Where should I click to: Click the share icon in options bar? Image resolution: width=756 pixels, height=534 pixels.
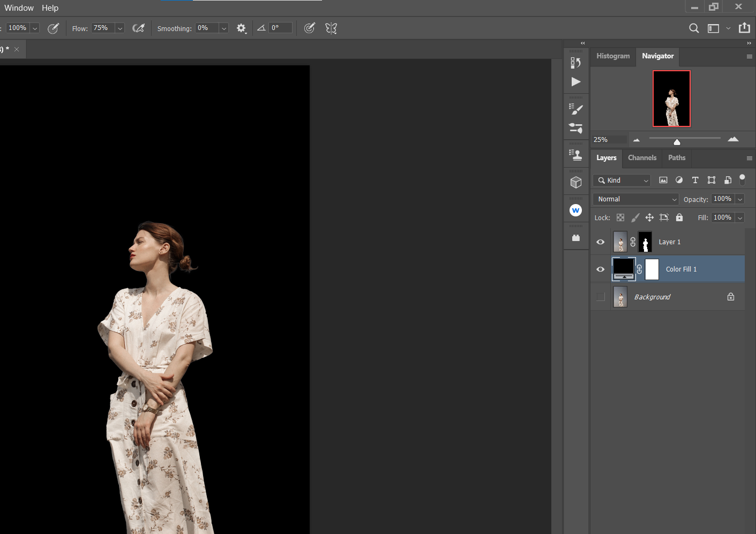click(x=744, y=28)
